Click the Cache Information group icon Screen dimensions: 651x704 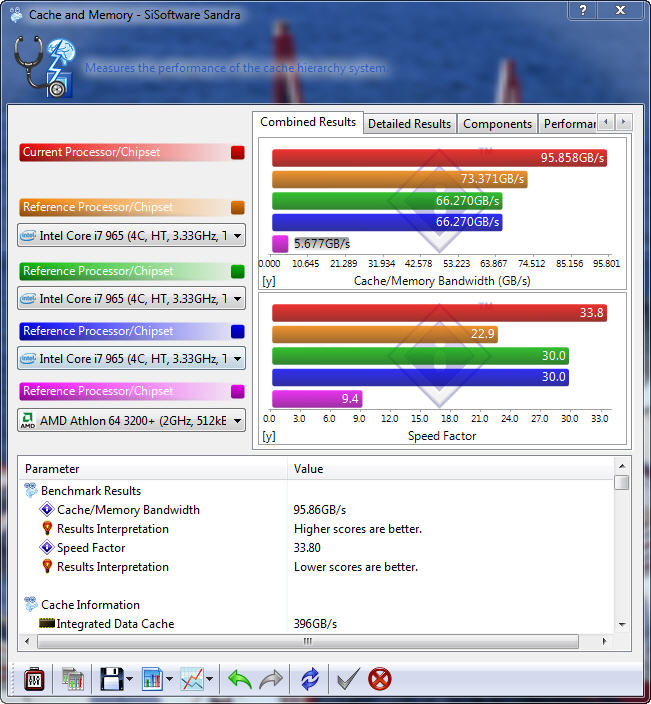[31, 604]
